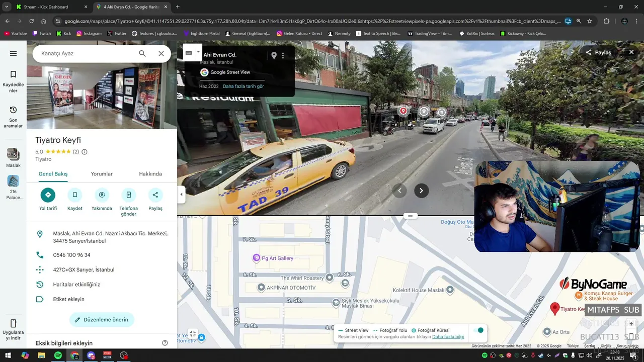
Task: Click red place marker in Street View
Action: click(403, 111)
